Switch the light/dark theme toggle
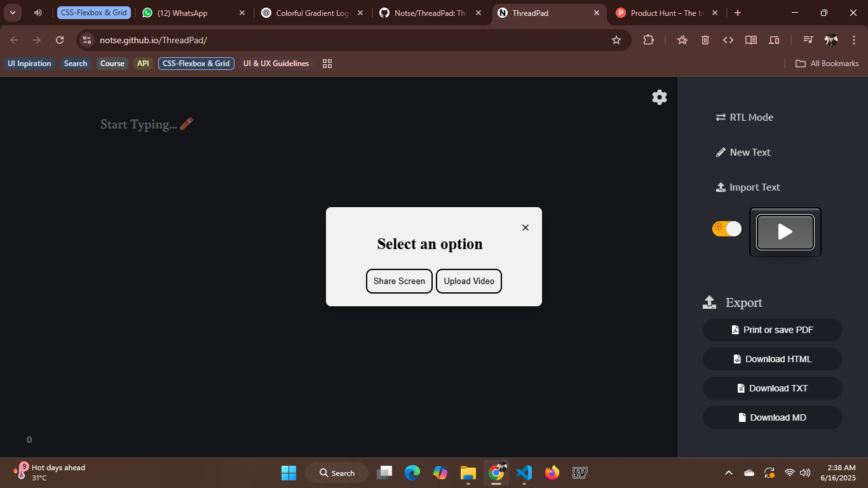 [727, 229]
